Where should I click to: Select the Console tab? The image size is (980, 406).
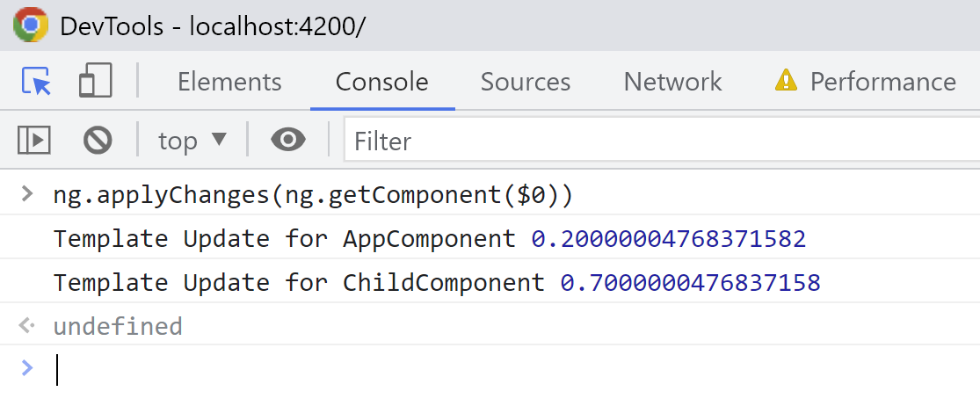tap(381, 82)
